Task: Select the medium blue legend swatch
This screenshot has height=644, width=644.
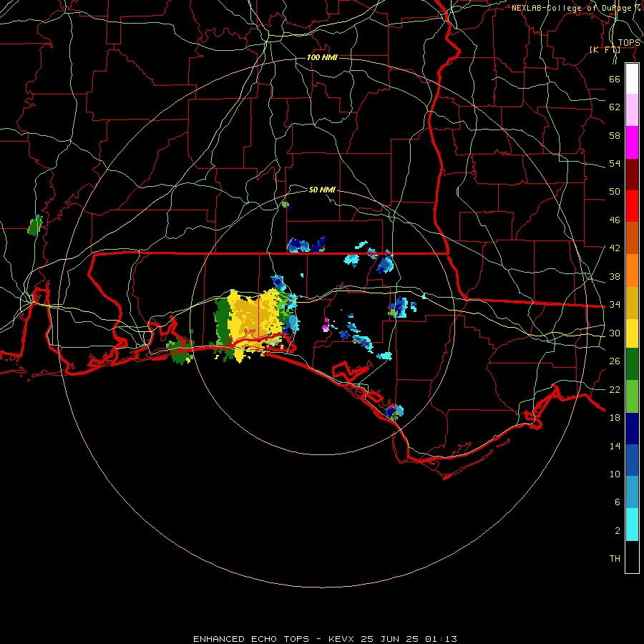Action: click(632, 460)
